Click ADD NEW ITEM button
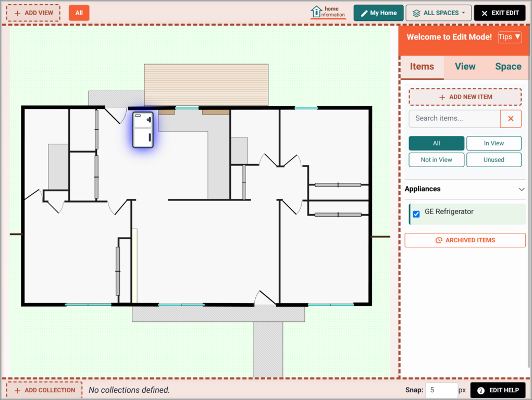 (x=465, y=97)
